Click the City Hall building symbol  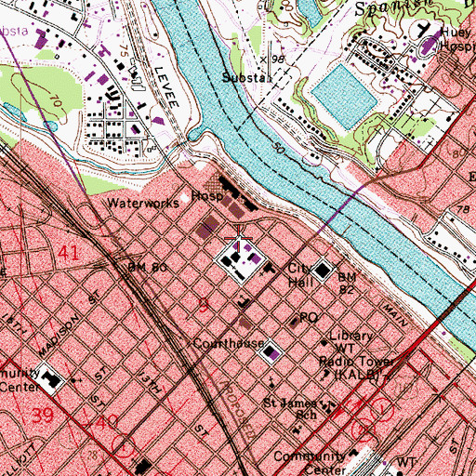click(323, 271)
